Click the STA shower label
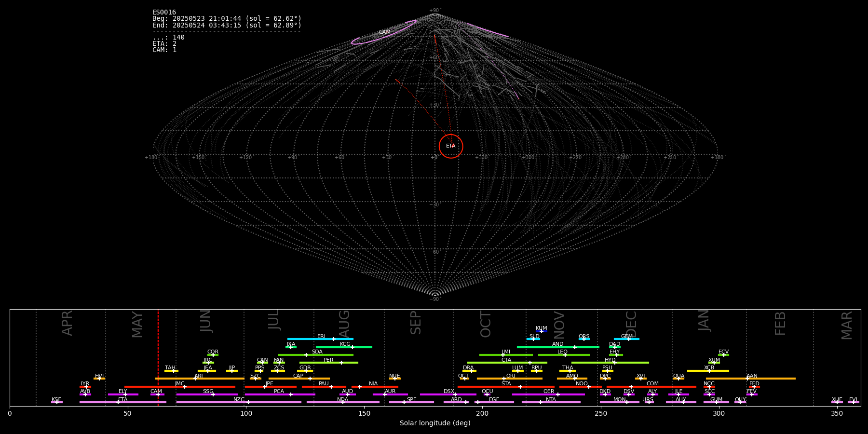868x434 pixels. [506, 383]
